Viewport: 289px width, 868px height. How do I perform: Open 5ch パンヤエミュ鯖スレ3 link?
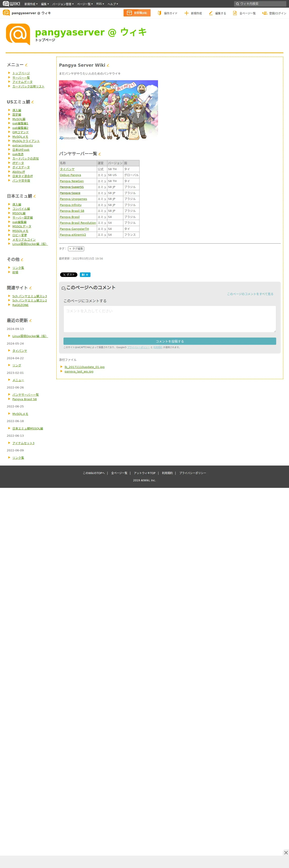[x=30, y=296]
